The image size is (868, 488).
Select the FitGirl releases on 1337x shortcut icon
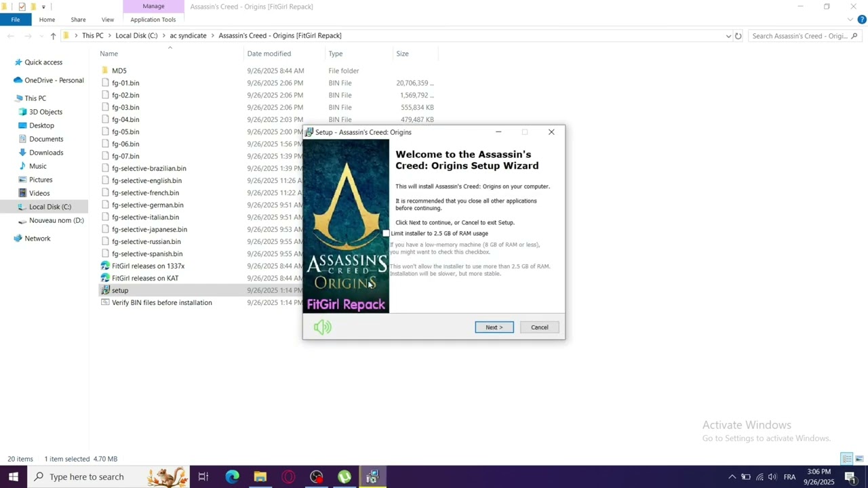(x=105, y=266)
